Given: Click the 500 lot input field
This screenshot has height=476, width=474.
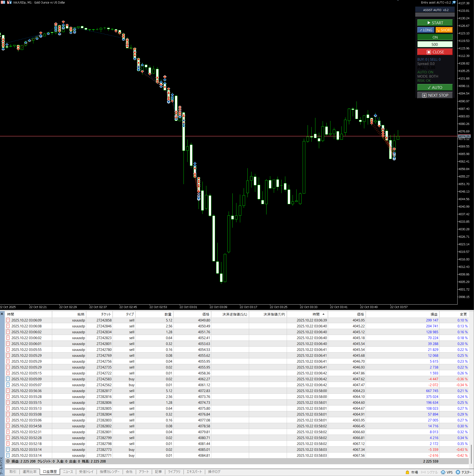Looking at the screenshot, I should (435, 44).
